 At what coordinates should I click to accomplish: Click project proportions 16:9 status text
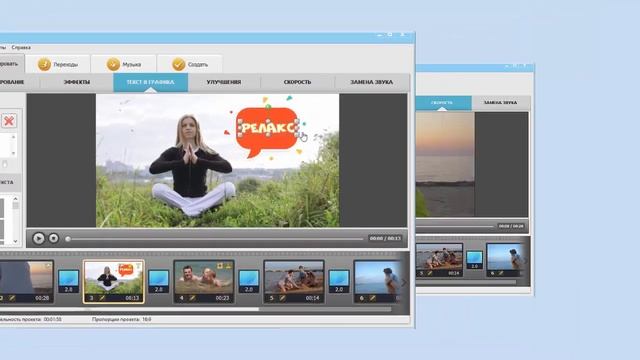(x=122, y=319)
